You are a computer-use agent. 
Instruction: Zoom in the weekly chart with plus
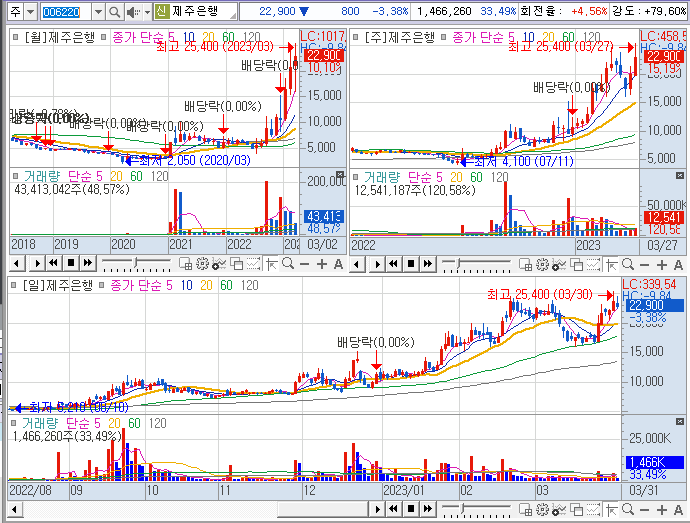click(662, 265)
